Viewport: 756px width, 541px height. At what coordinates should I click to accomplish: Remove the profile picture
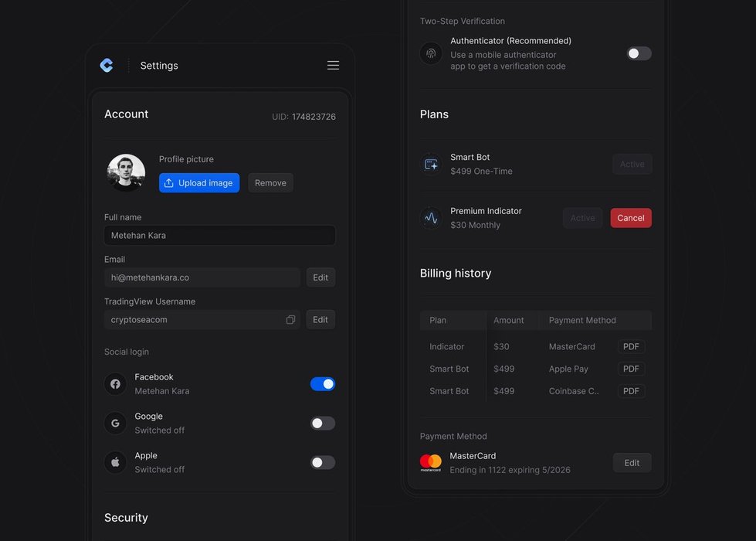point(270,183)
